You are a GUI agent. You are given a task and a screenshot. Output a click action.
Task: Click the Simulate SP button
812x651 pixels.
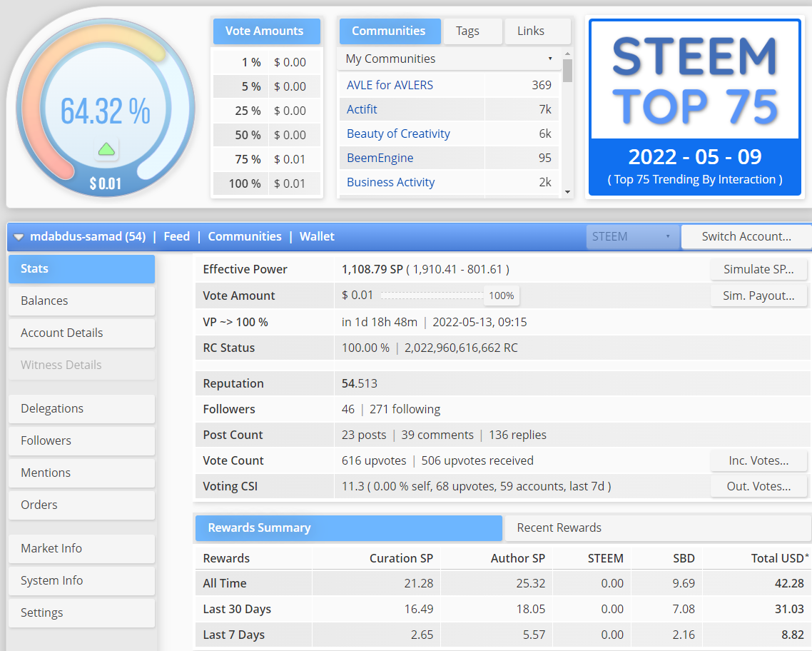pyautogui.click(x=758, y=269)
